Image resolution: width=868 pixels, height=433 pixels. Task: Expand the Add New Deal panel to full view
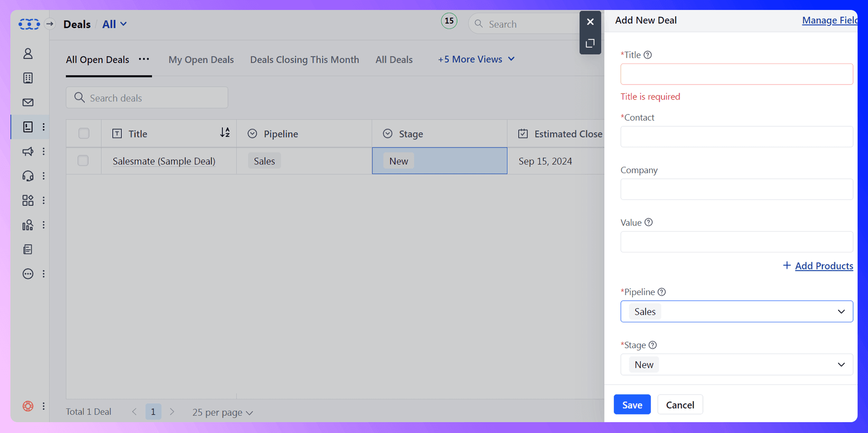point(590,43)
